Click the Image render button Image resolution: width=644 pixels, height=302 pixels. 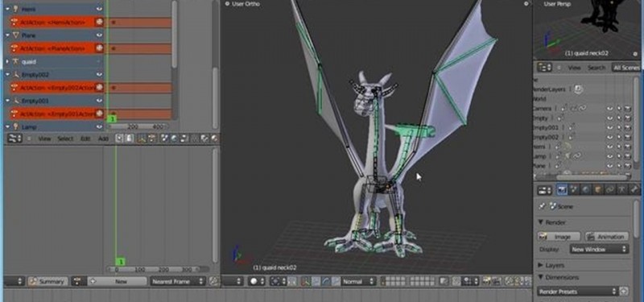[x=559, y=237]
